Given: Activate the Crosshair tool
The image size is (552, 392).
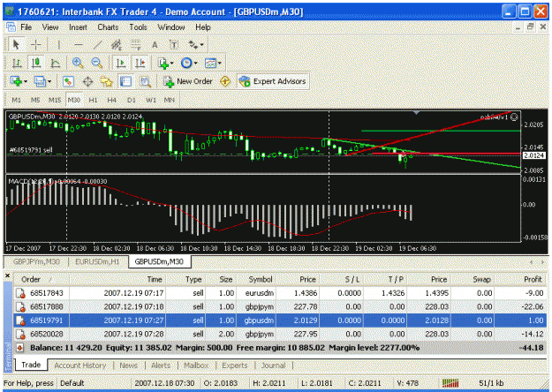Looking at the screenshot, I should pos(36,45).
